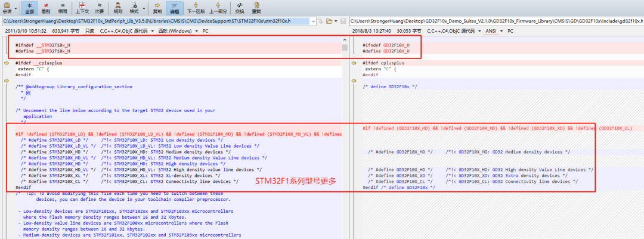Click left pane PC line-ending label
This screenshot has width=644, height=239.
205,31
